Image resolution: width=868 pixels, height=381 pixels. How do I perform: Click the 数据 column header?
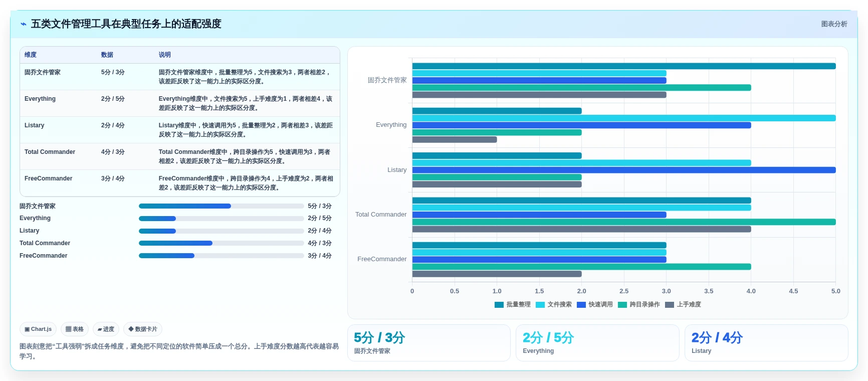point(107,55)
